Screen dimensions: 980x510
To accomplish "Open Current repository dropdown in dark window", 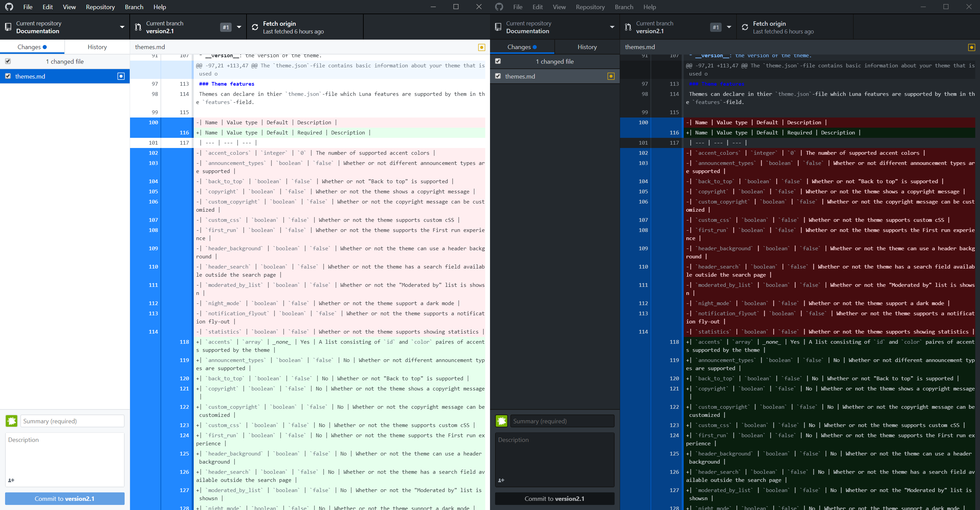I will point(555,27).
